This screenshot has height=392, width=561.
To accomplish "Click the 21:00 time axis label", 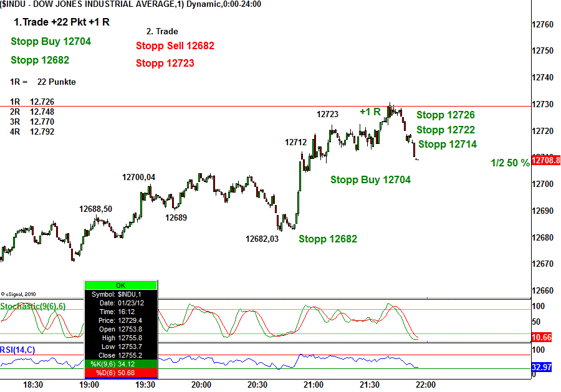I will coord(313,385).
